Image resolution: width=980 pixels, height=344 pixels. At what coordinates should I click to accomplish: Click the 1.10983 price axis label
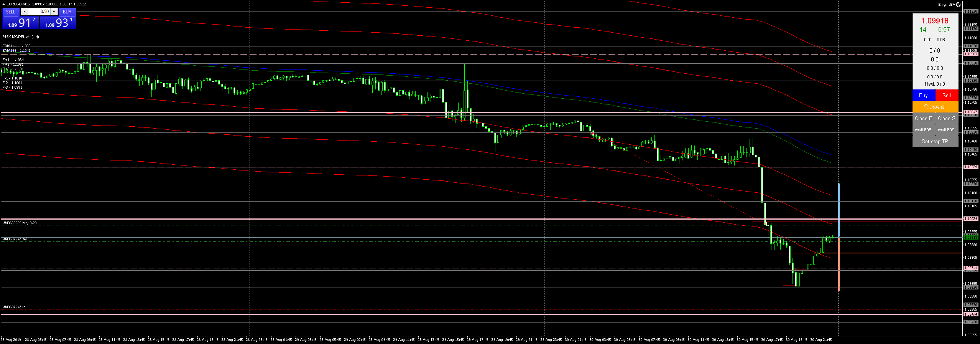[971, 54]
